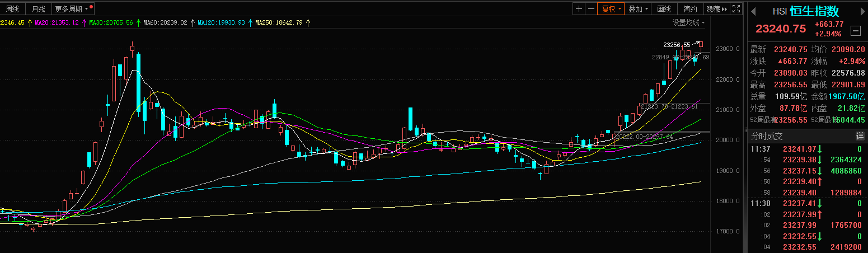Select MA20 indicator label
868x253 pixels.
(x=57, y=22)
